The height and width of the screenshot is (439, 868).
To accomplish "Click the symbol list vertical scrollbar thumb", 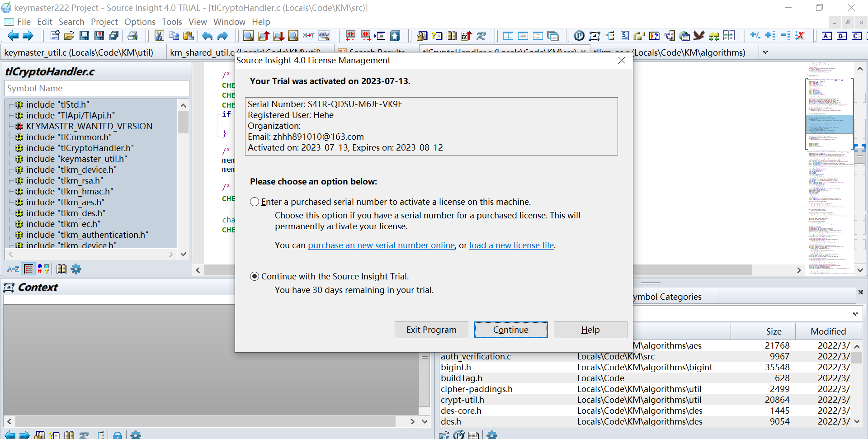I will (183, 122).
